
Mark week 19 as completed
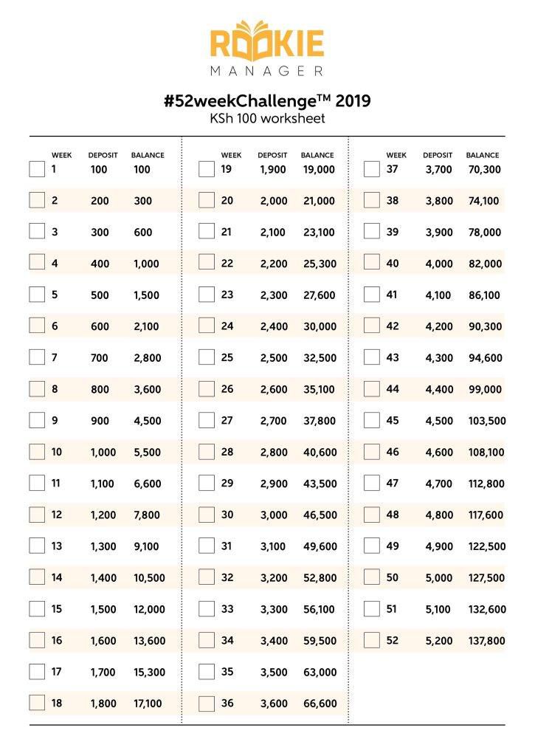207,169
